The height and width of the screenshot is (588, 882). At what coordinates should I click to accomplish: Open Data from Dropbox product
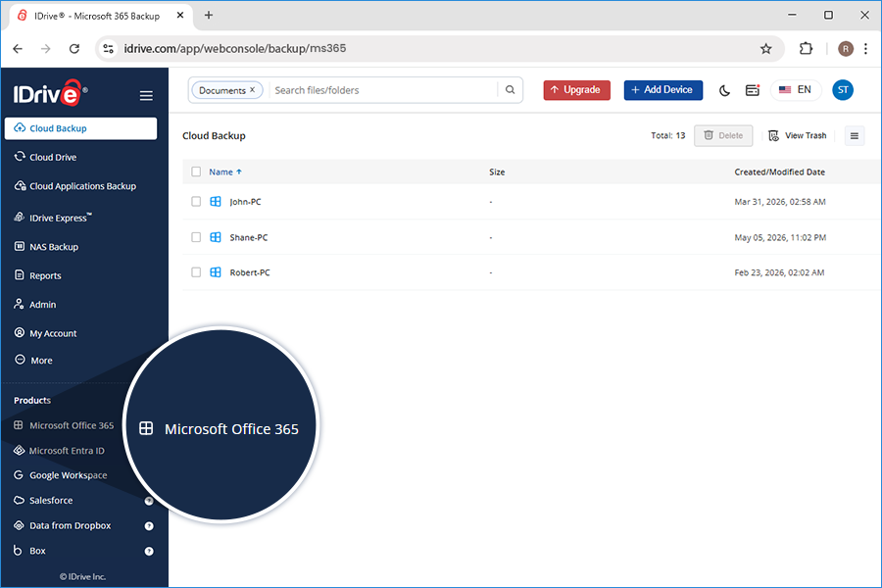[x=63, y=525]
